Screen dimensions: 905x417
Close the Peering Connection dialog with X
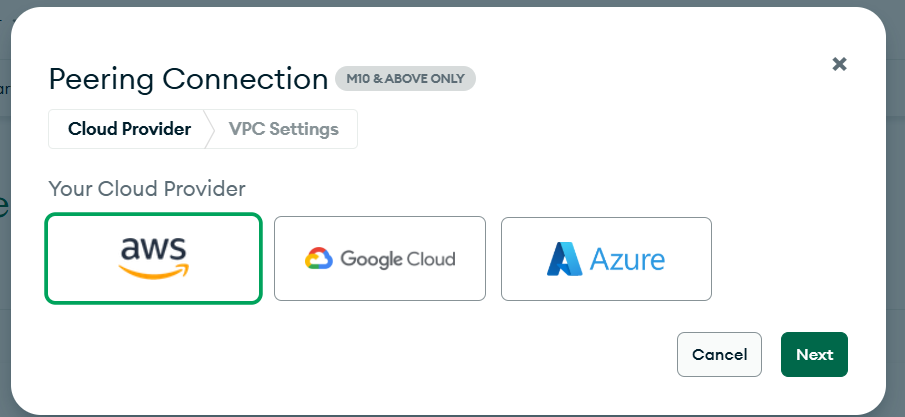tap(839, 64)
